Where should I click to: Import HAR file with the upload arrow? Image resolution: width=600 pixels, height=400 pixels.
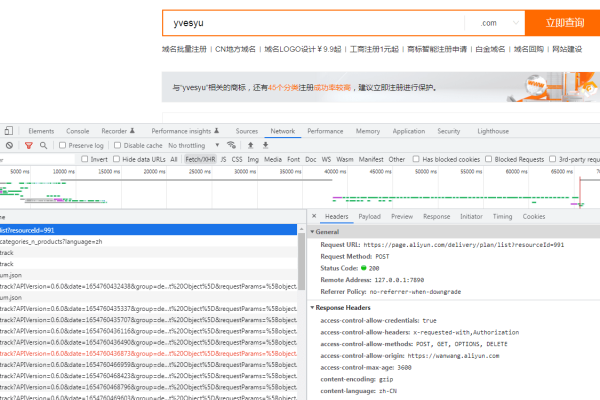251,145
